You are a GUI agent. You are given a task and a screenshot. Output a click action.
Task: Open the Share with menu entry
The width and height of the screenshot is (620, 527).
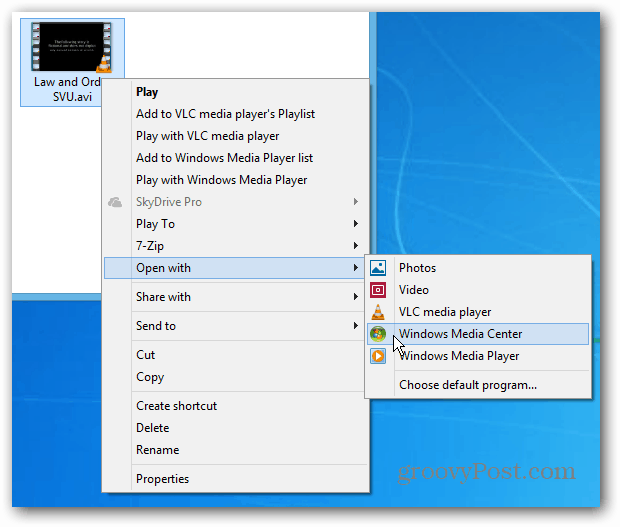pos(236,297)
